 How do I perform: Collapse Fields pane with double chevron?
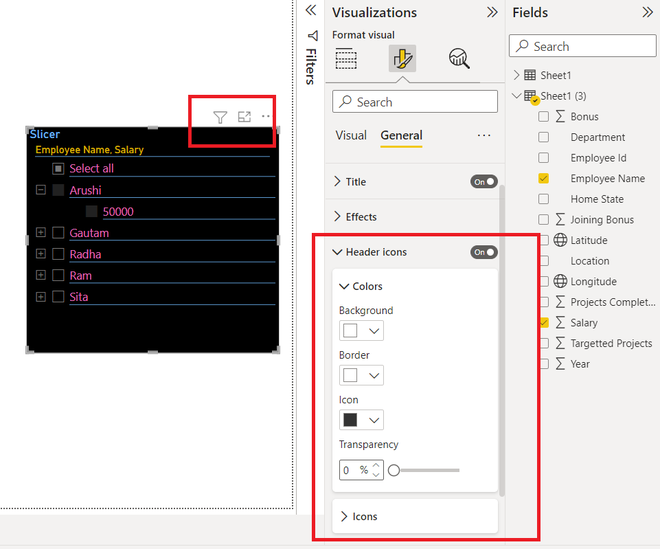tap(647, 12)
